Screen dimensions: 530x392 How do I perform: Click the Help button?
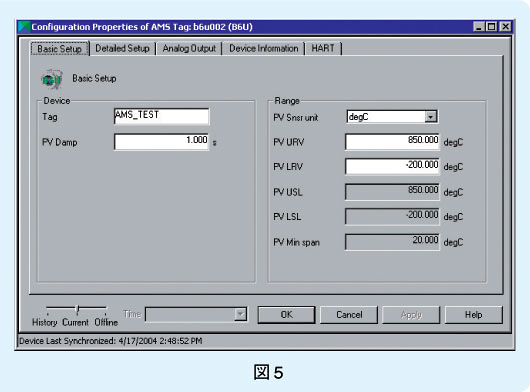(x=474, y=315)
